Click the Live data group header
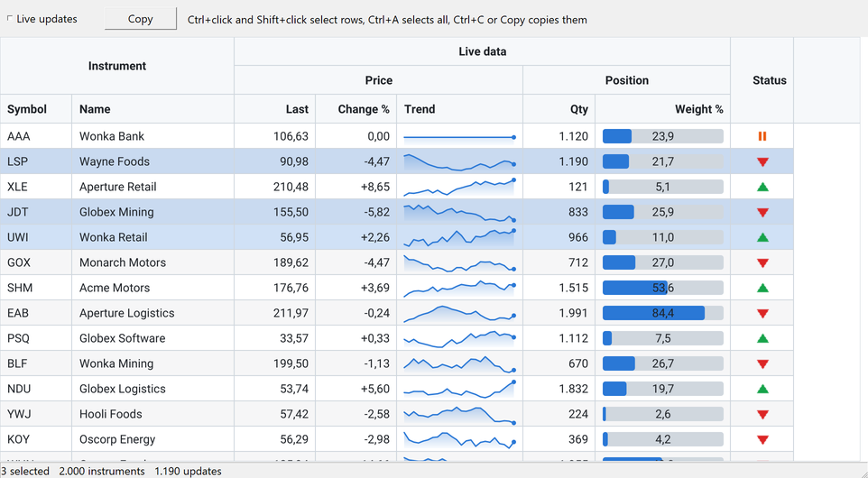This screenshot has width=868, height=478. click(482, 51)
